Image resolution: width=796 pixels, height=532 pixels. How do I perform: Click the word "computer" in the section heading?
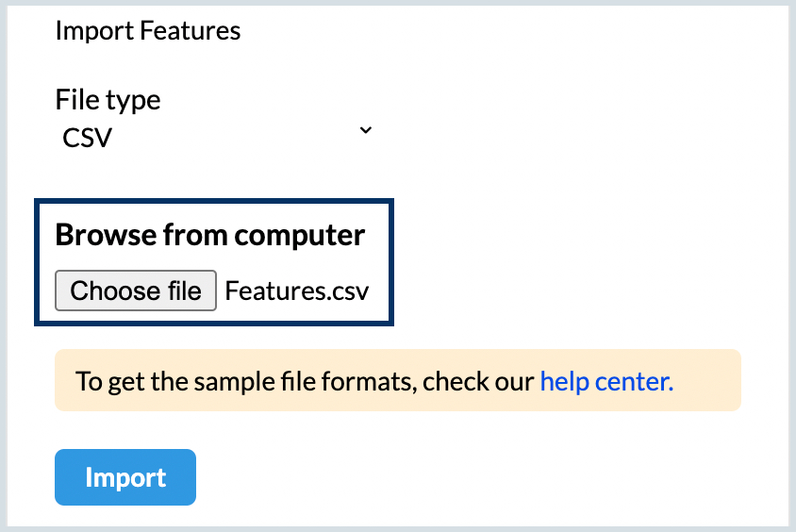pos(300,235)
